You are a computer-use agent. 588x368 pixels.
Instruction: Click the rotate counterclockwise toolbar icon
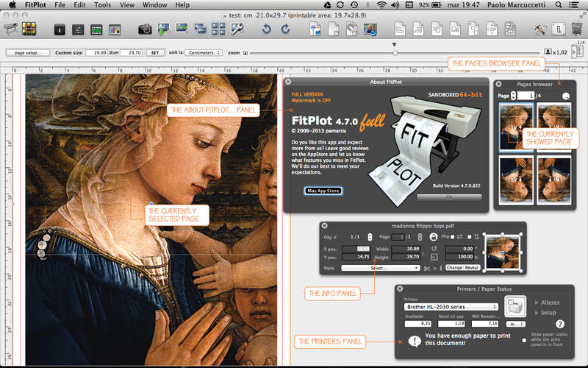(x=266, y=29)
